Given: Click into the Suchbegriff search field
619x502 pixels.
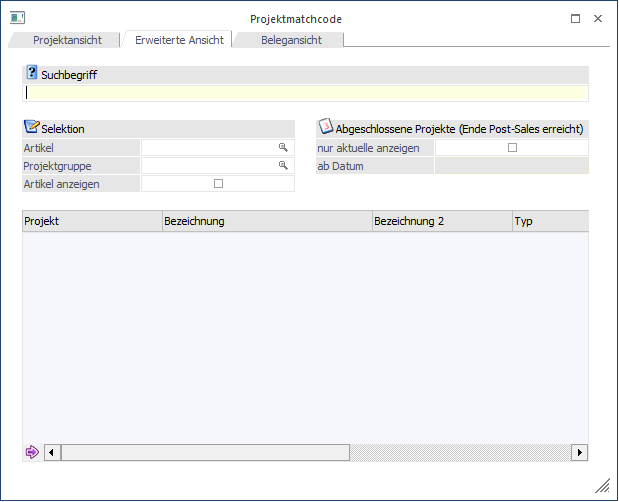Looking at the screenshot, I should 305,93.
